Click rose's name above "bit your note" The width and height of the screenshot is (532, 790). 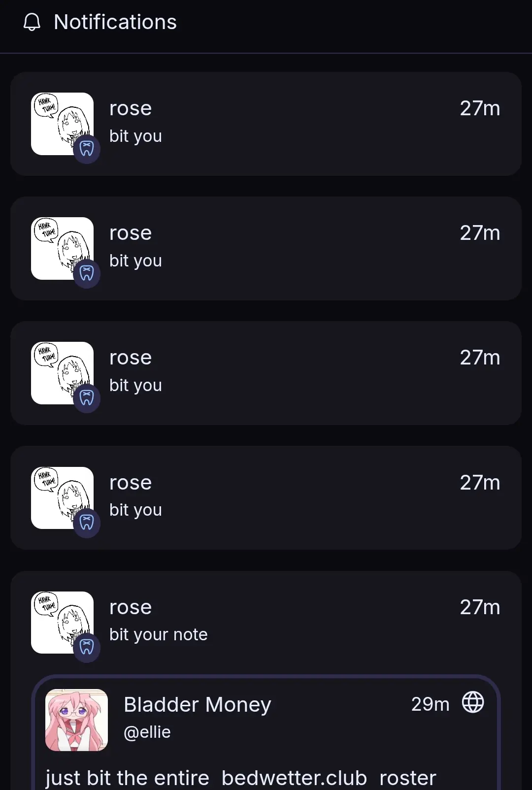point(131,607)
